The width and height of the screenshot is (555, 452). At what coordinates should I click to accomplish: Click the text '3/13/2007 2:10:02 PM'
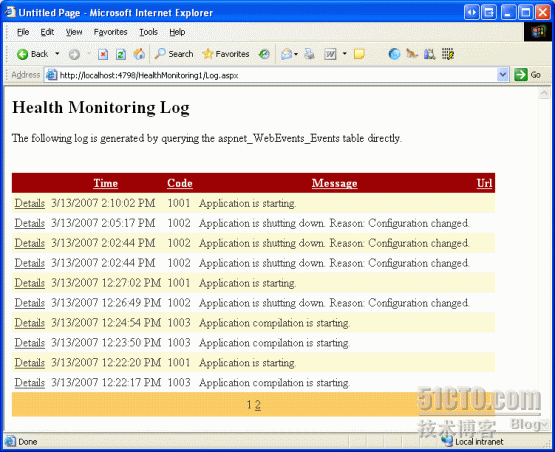[x=103, y=203]
